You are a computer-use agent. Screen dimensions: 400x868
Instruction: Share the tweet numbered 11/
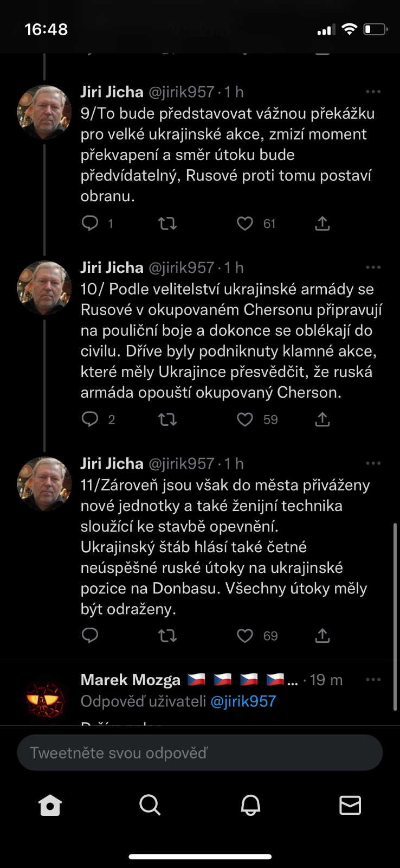pyautogui.click(x=322, y=635)
